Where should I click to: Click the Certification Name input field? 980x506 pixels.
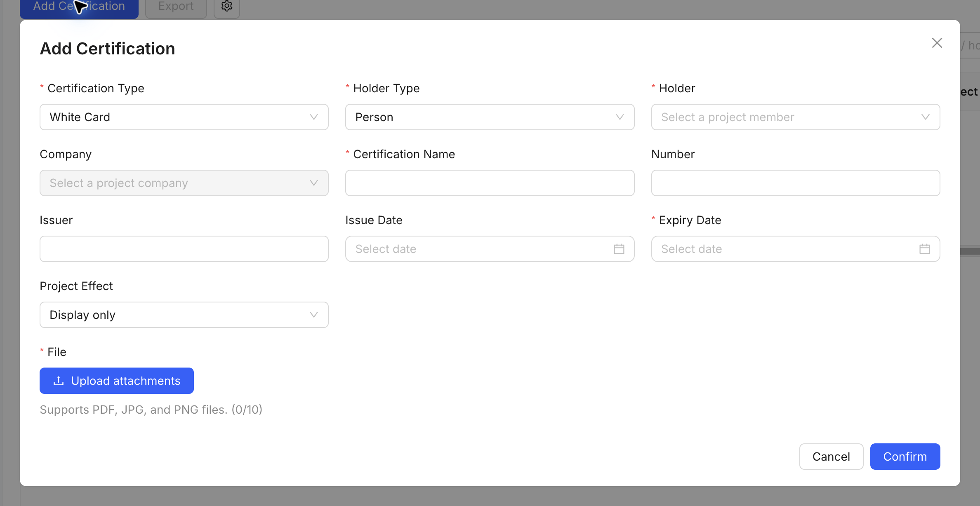490,183
